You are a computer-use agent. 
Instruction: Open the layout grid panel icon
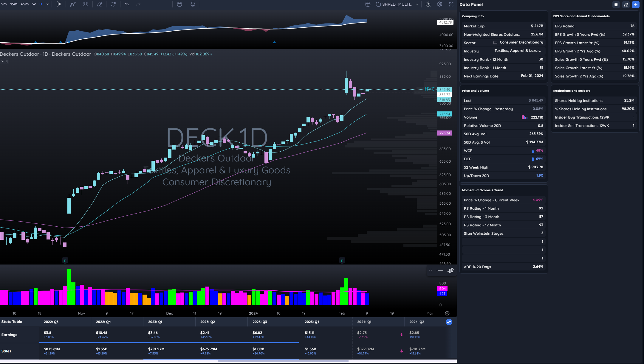tap(368, 4)
